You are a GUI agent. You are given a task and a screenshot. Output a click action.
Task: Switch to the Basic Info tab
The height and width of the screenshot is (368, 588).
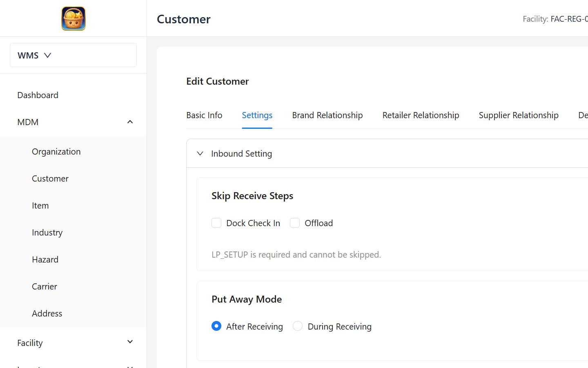204,115
